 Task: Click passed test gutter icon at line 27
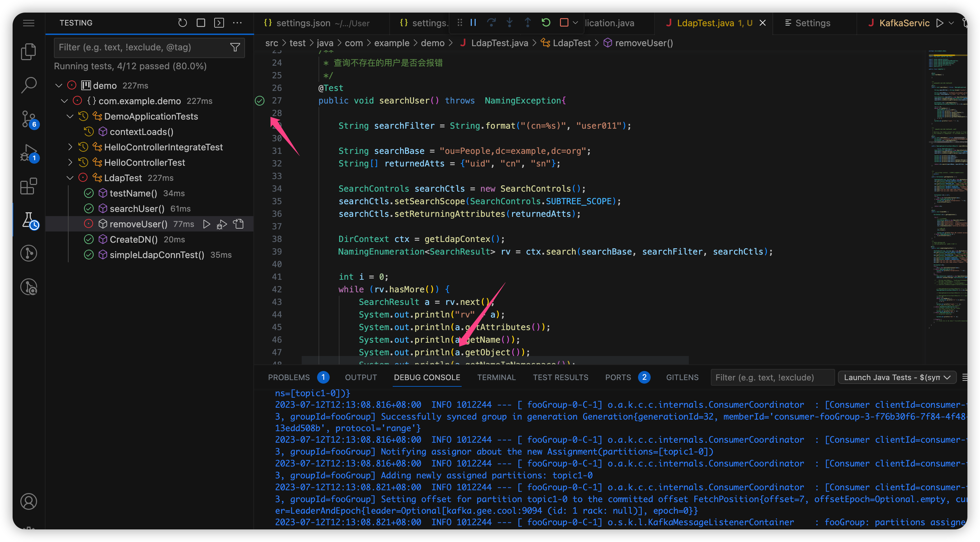(259, 100)
